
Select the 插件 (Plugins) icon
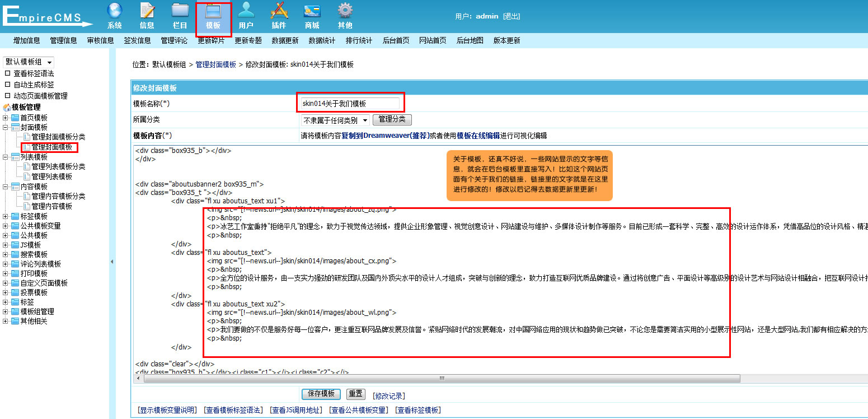pos(279,15)
